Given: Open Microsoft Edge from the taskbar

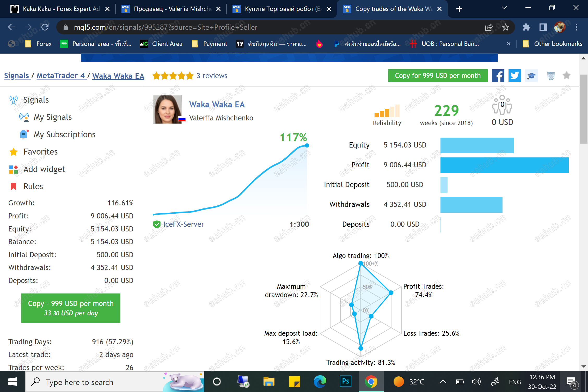Looking at the screenshot, I should point(320,382).
